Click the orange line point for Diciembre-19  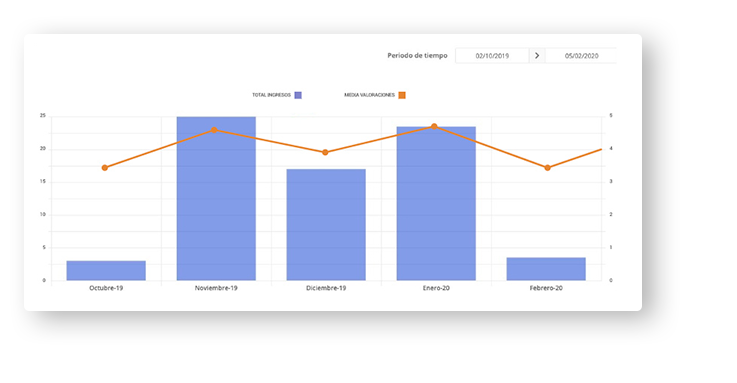click(325, 152)
